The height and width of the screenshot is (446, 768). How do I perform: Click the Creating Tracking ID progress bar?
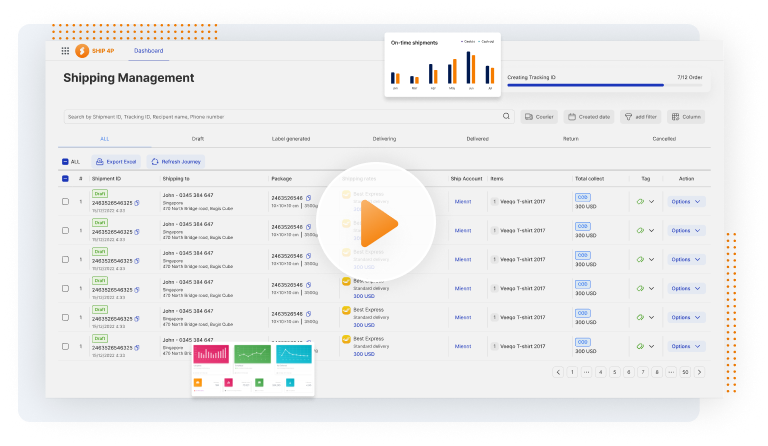pos(605,85)
